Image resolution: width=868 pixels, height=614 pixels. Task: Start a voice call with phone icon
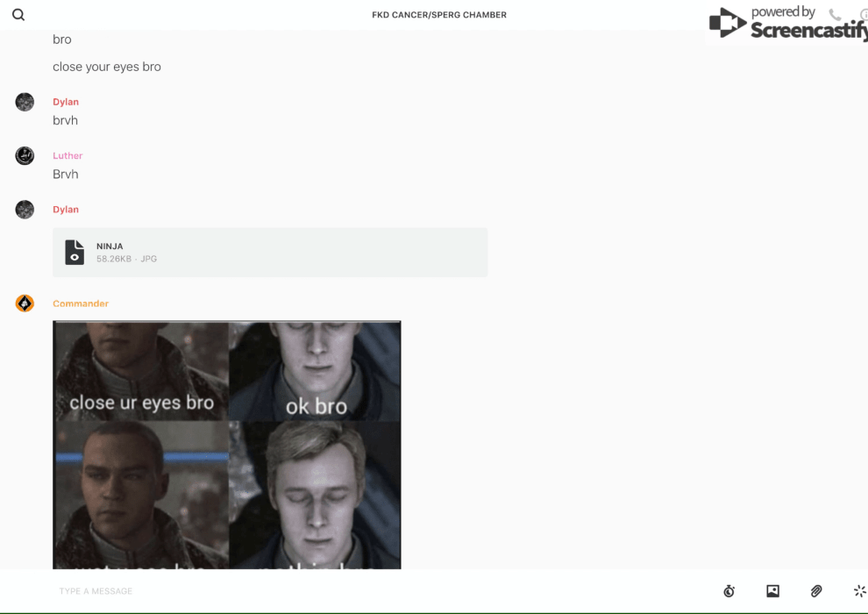coord(835,15)
